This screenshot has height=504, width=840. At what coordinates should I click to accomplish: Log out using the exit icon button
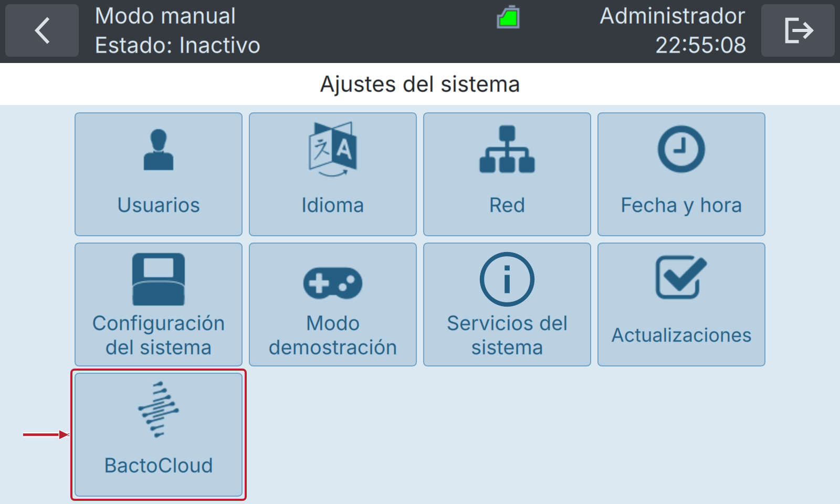point(798,30)
